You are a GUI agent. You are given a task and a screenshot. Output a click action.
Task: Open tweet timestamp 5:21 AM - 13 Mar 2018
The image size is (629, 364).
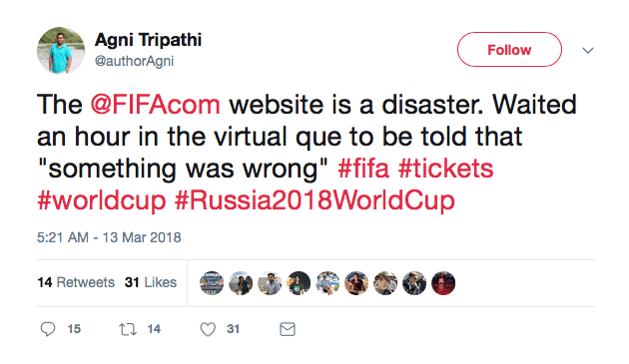click(x=109, y=237)
